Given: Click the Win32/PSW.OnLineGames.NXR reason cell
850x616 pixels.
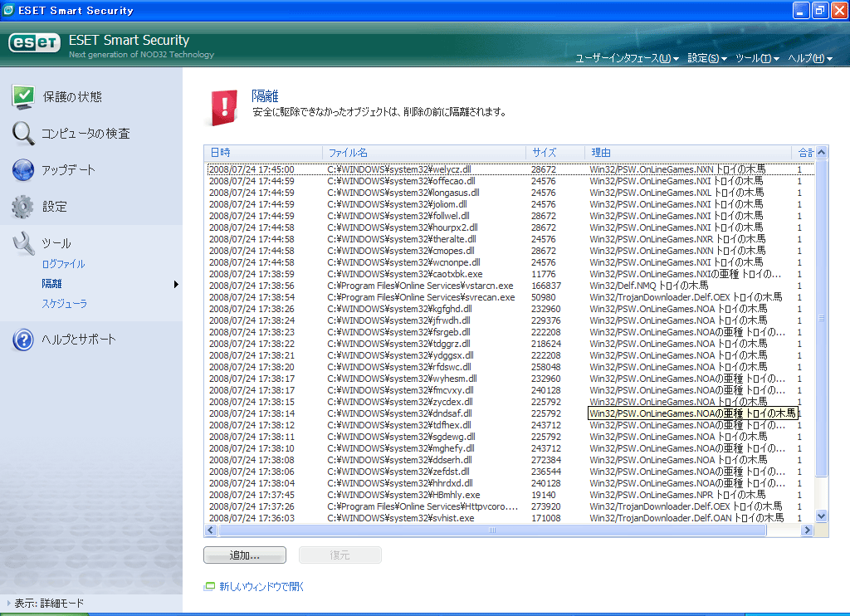Looking at the screenshot, I should [x=677, y=239].
